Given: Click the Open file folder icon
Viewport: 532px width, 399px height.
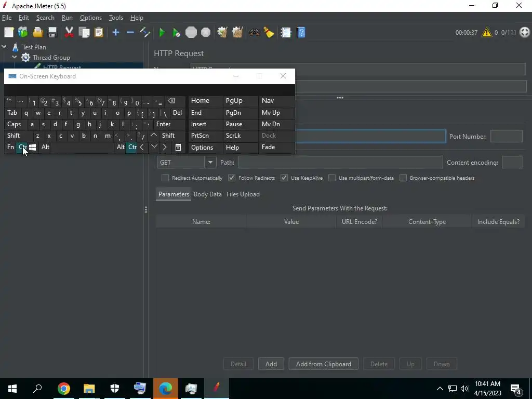Looking at the screenshot, I should pos(37,33).
